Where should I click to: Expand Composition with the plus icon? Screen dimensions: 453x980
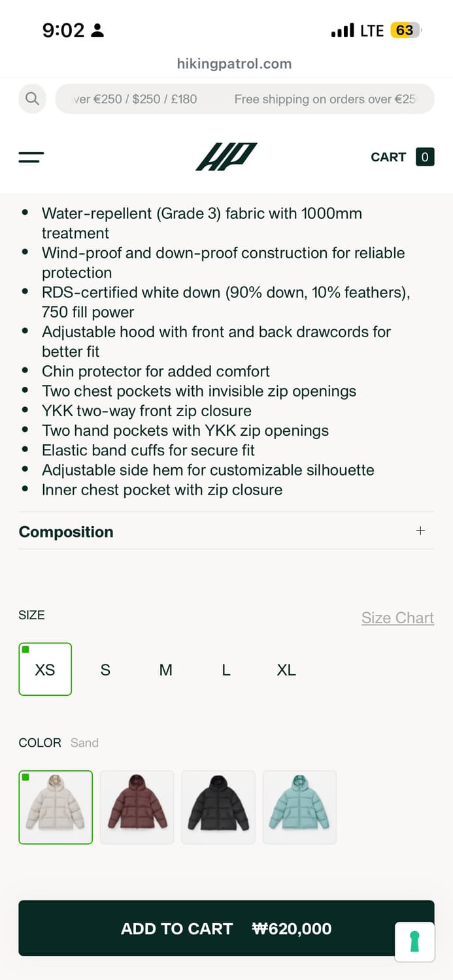pos(420,531)
